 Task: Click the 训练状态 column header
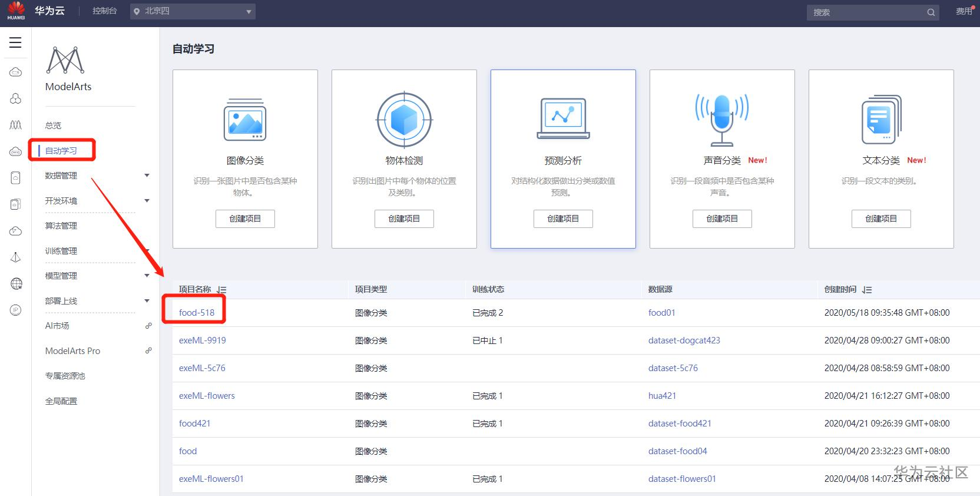click(x=488, y=289)
